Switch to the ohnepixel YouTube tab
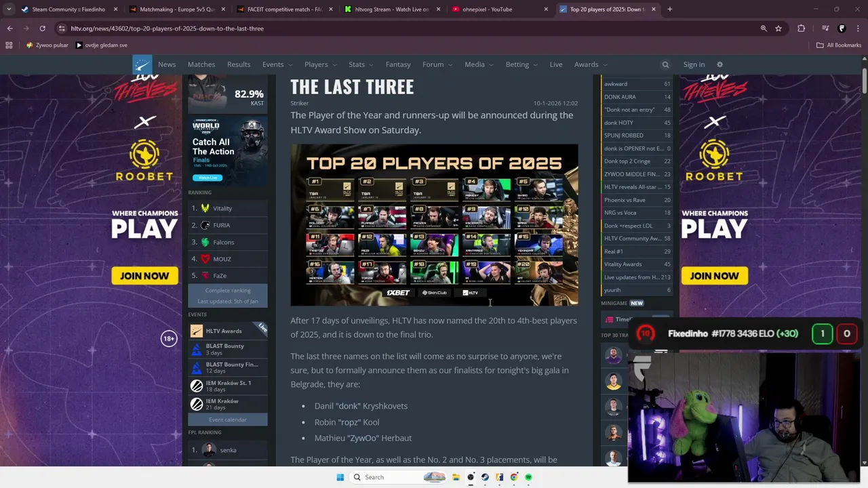Viewport: 868px width, 488px height. tap(500, 9)
